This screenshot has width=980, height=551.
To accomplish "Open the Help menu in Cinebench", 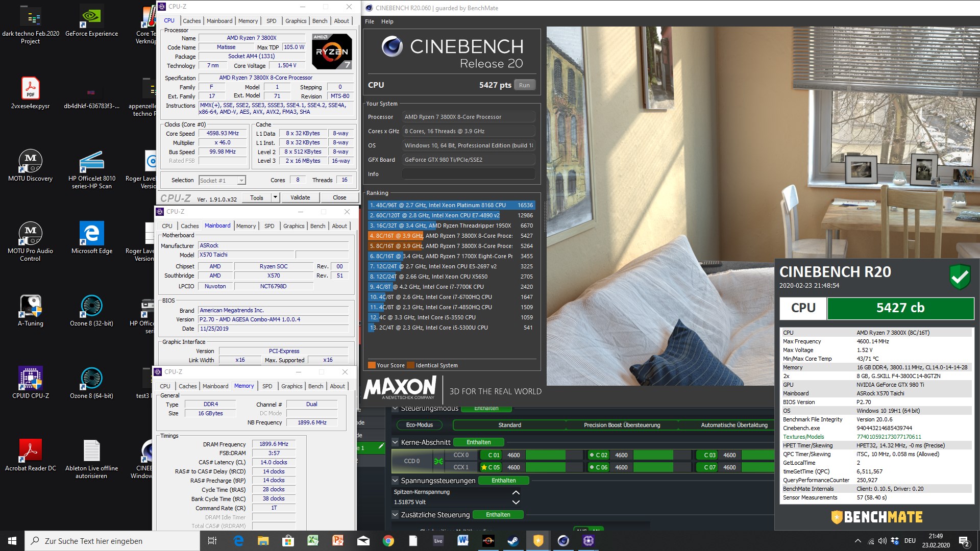I will click(x=387, y=21).
